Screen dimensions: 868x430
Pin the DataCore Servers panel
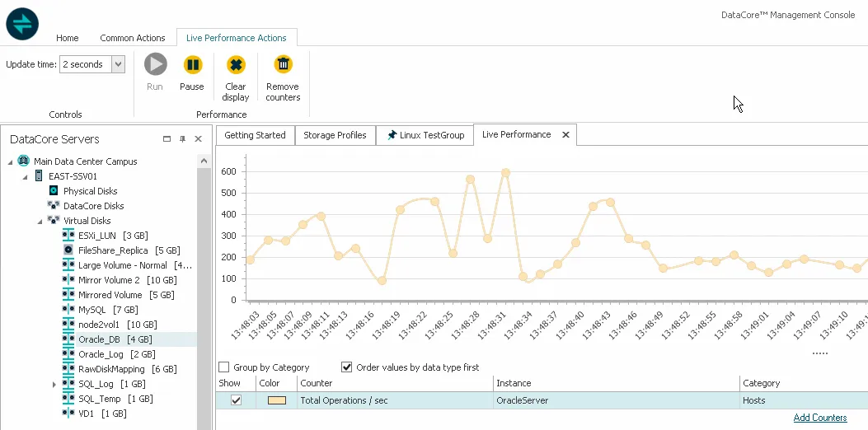pyautogui.click(x=183, y=139)
